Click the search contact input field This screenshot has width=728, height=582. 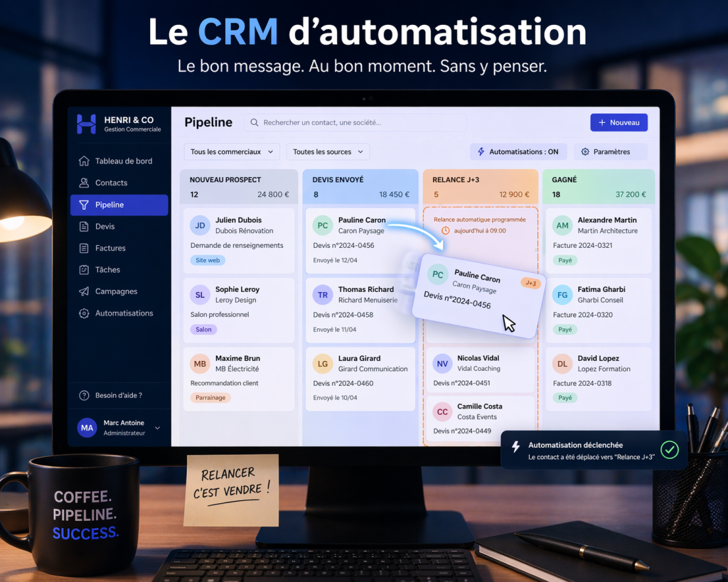point(355,122)
